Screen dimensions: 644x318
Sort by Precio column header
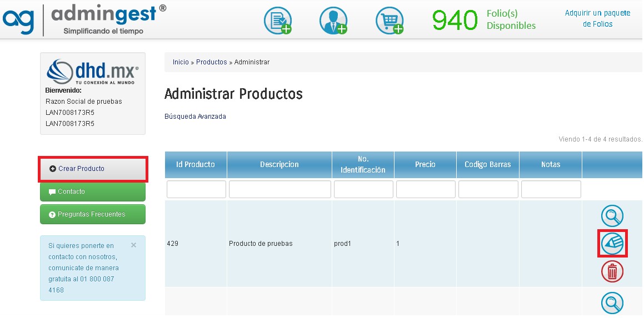[425, 164]
